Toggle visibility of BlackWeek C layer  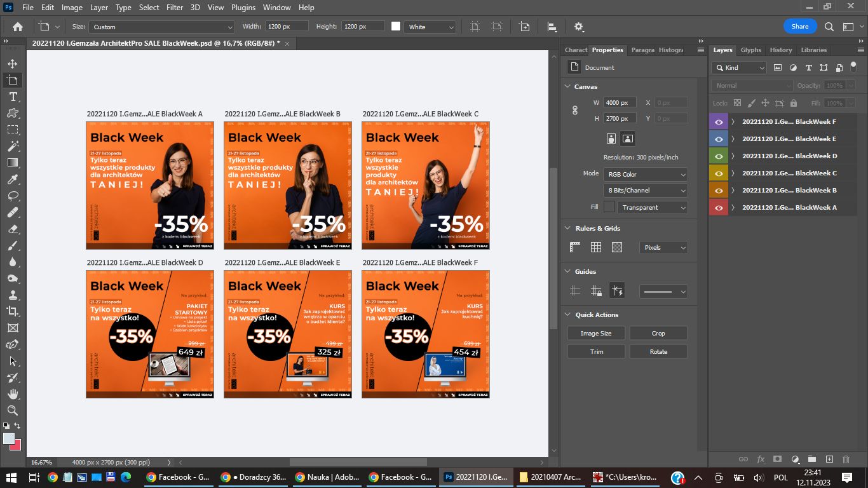719,173
